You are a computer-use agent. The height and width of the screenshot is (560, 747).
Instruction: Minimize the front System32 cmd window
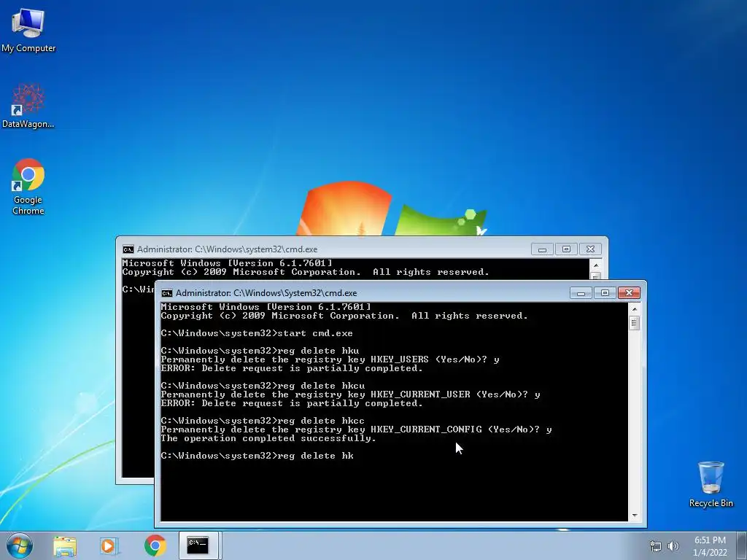tap(581, 293)
